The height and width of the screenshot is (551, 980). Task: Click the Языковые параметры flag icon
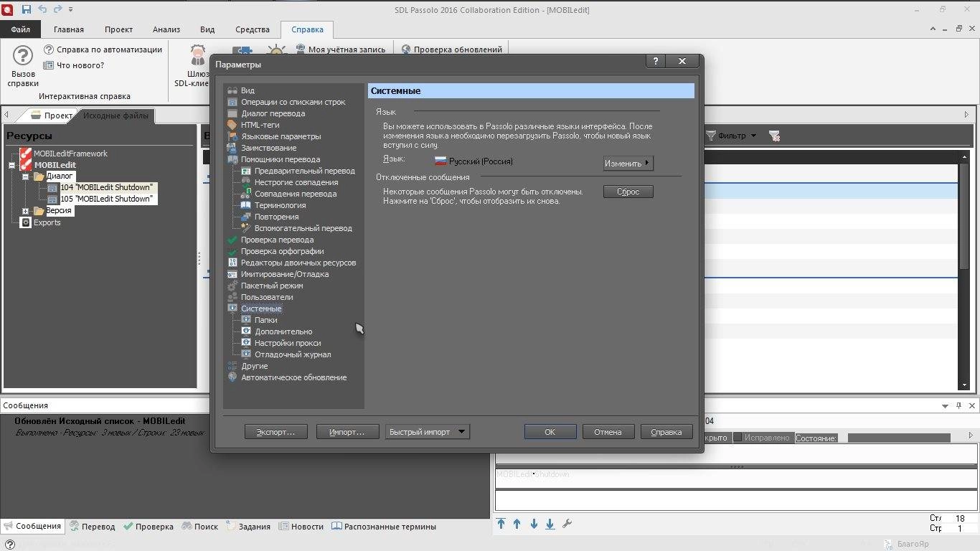232,136
